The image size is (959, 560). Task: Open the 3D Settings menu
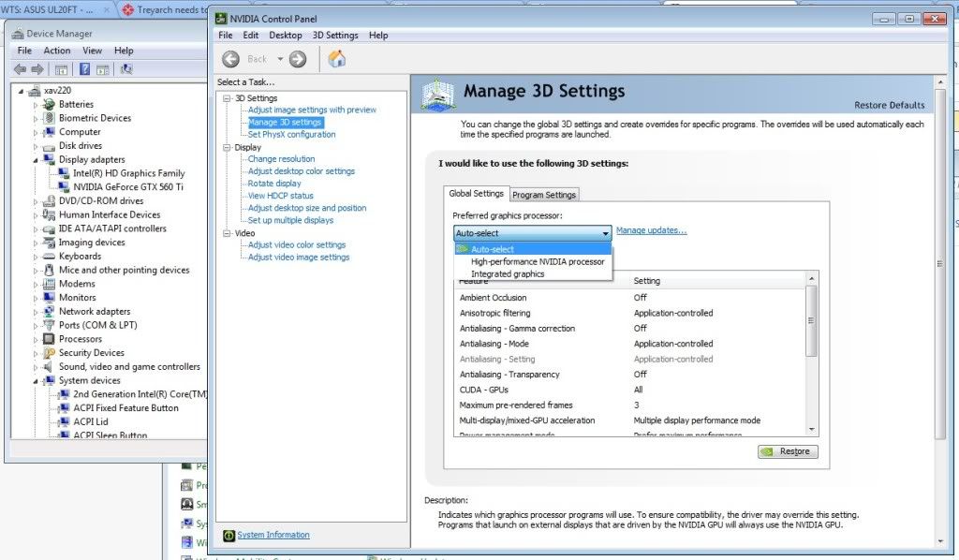click(x=334, y=36)
